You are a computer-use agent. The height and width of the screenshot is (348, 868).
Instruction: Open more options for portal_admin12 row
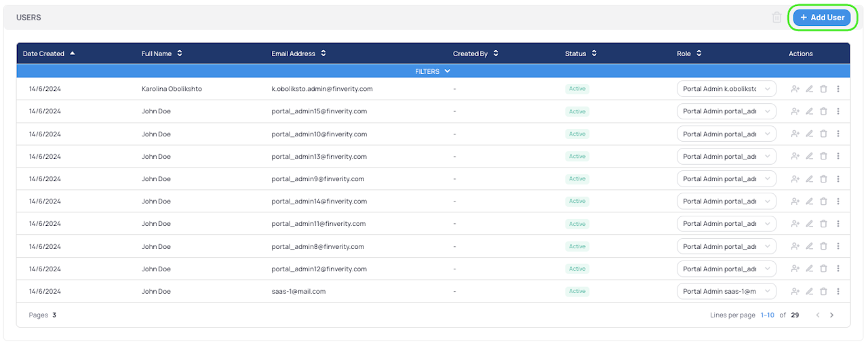tap(838, 269)
